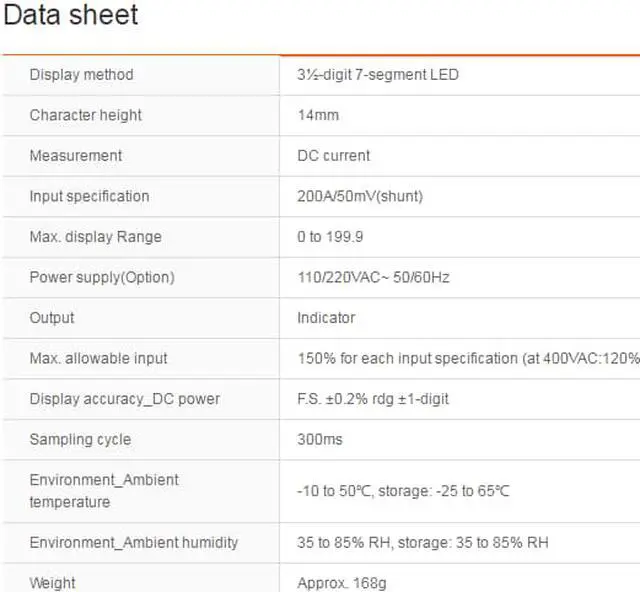Viewport: 640px width, 592px height.
Task: Click the DC current value
Action: (x=333, y=156)
